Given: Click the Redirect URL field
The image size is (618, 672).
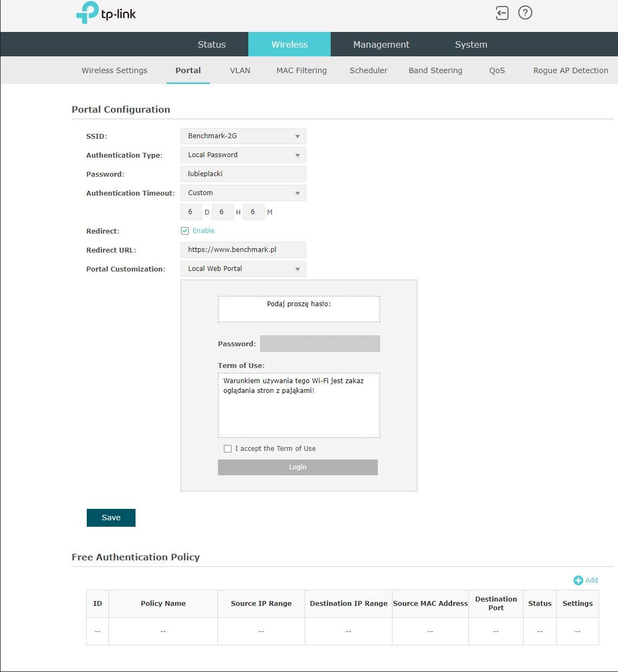Looking at the screenshot, I should [x=243, y=250].
